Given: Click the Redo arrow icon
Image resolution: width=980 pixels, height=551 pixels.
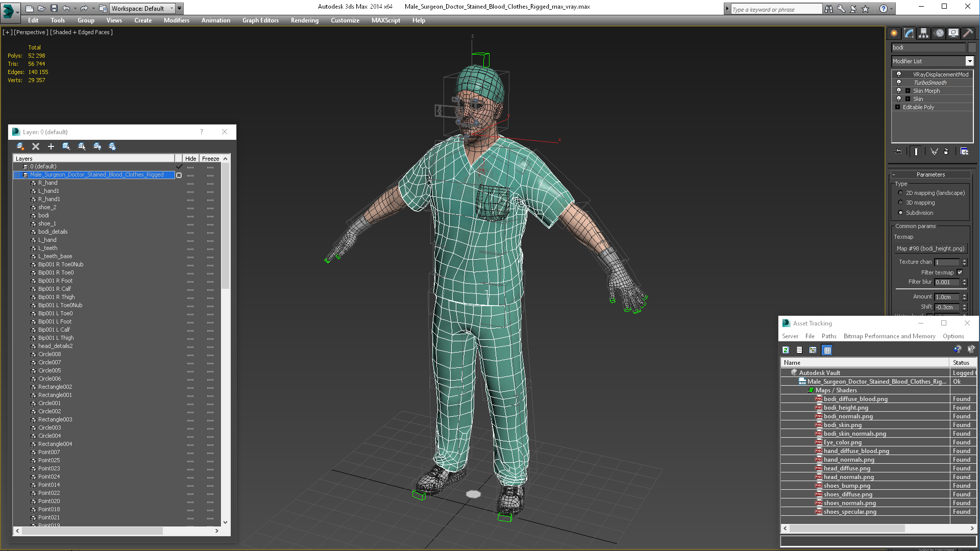Looking at the screenshot, I should [84, 8].
